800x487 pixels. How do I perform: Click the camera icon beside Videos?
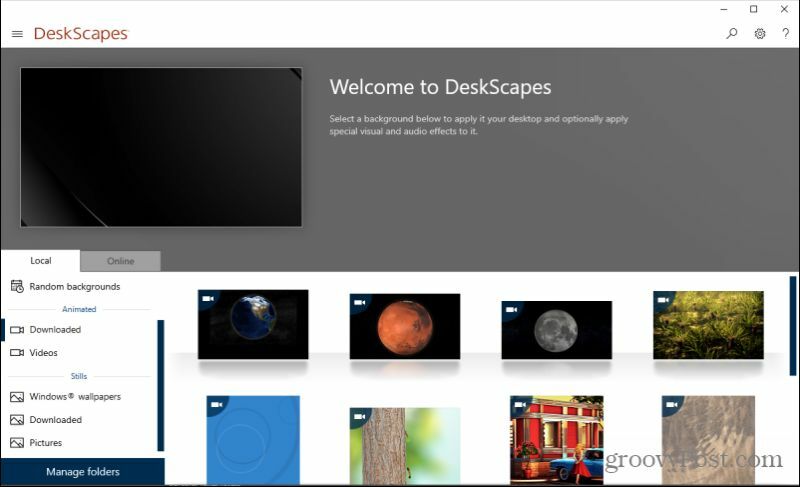tap(17, 353)
